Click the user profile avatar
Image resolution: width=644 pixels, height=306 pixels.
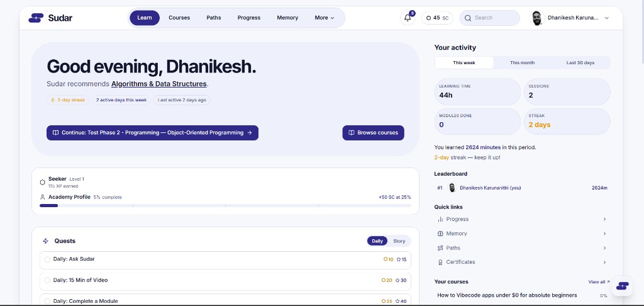[x=536, y=18]
